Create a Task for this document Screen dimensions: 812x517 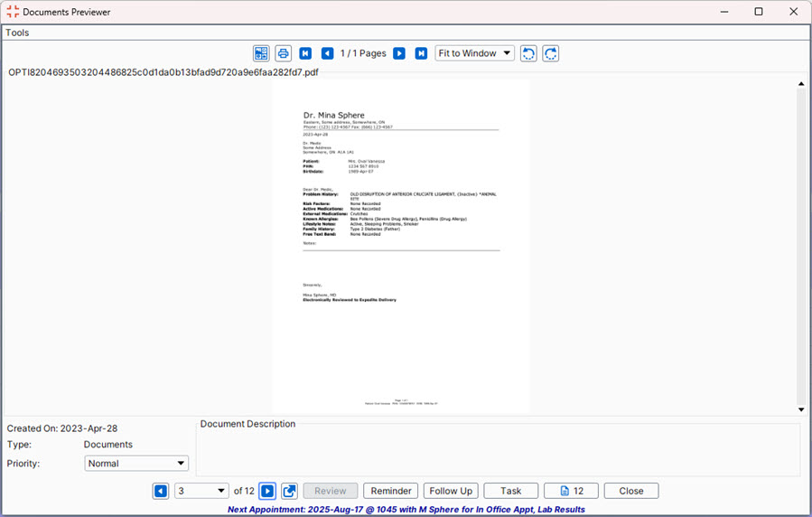coord(510,491)
